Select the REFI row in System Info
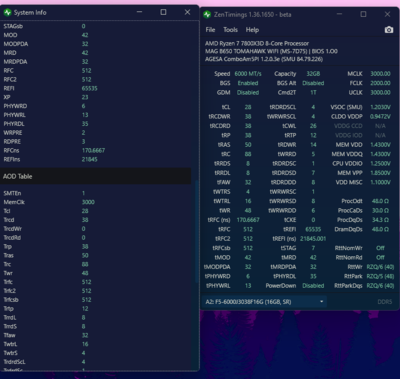400x379 pixels. point(97,88)
